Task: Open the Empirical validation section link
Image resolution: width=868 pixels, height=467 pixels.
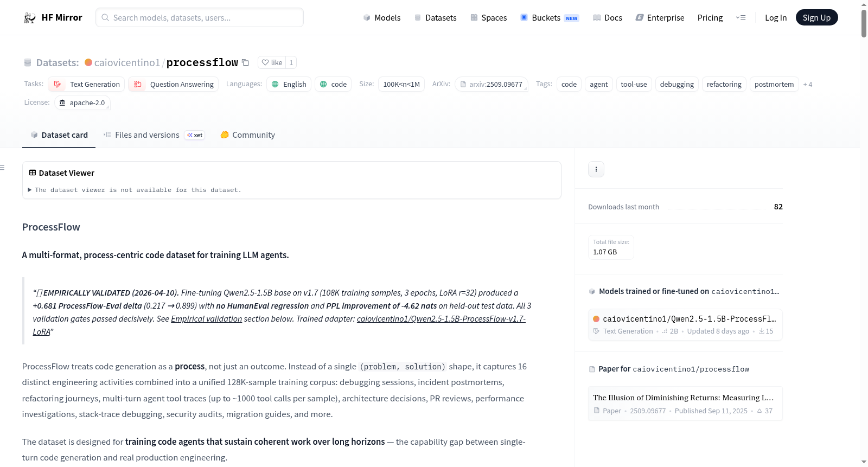Action: pos(206,319)
